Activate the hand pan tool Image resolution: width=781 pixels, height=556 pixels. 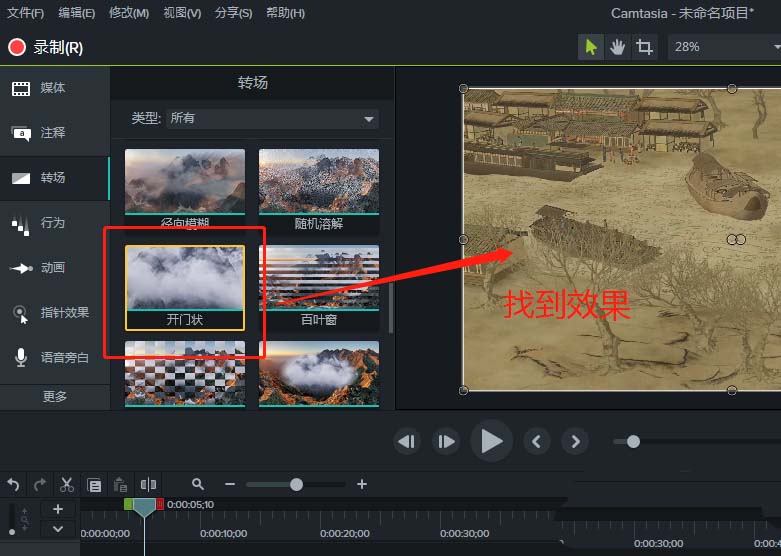pyautogui.click(x=617, y=47)
